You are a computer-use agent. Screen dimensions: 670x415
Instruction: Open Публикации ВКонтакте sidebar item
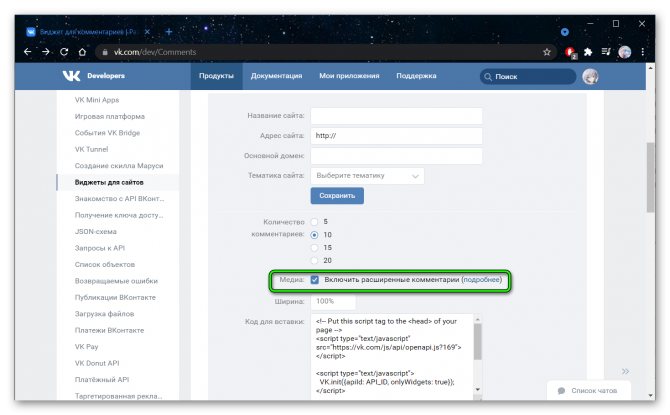pos(115,297)
